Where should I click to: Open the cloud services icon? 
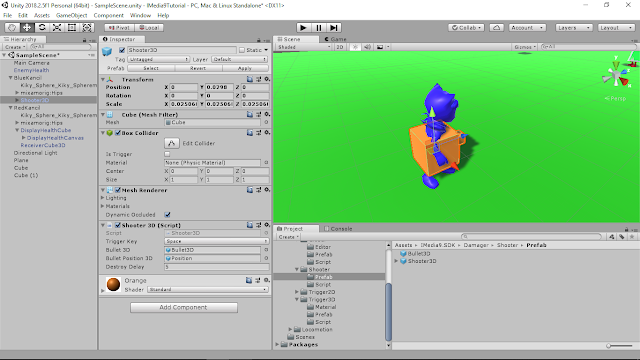tap(496, 28)
